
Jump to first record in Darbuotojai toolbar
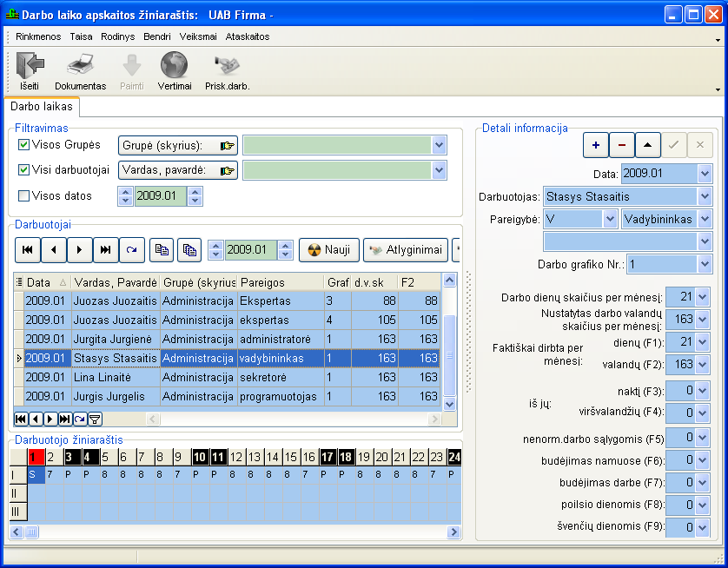point(28,250)
